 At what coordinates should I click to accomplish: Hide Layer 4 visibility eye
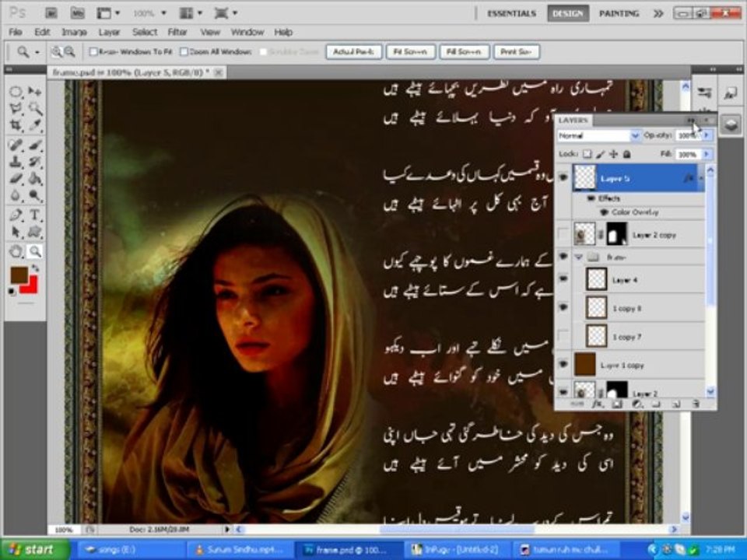[563, 279]
